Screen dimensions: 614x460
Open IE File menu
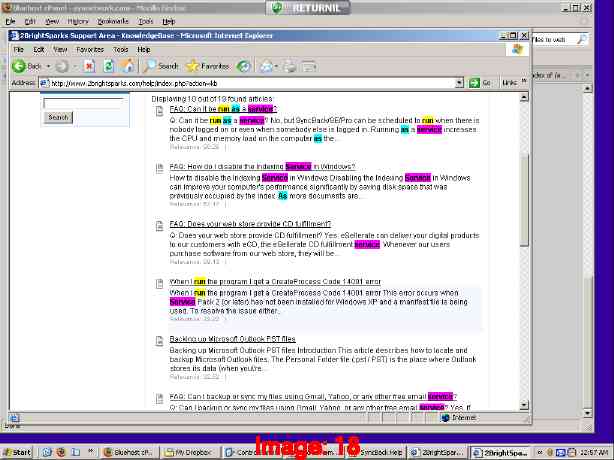coord(18,50)
